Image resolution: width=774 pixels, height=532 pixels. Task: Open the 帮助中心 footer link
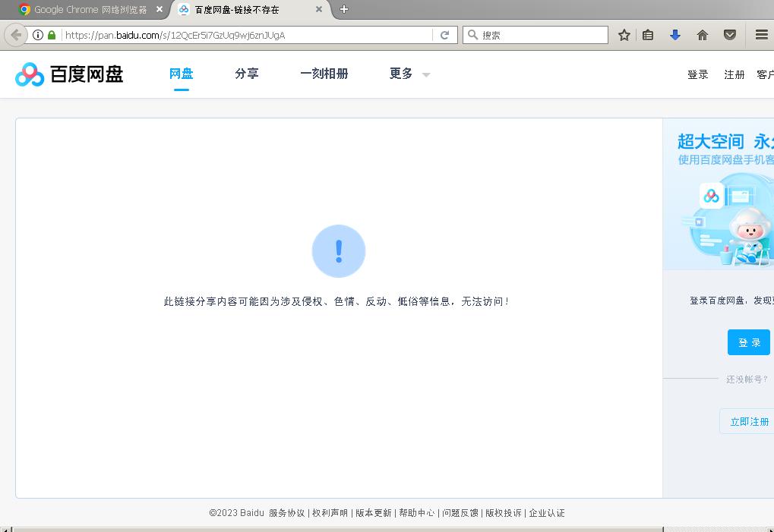click(x=416, y=513)
